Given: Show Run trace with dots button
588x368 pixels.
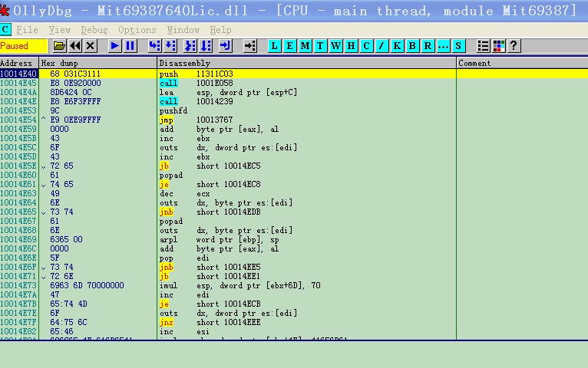Looking at the screenshot, I should click(443, 46).
